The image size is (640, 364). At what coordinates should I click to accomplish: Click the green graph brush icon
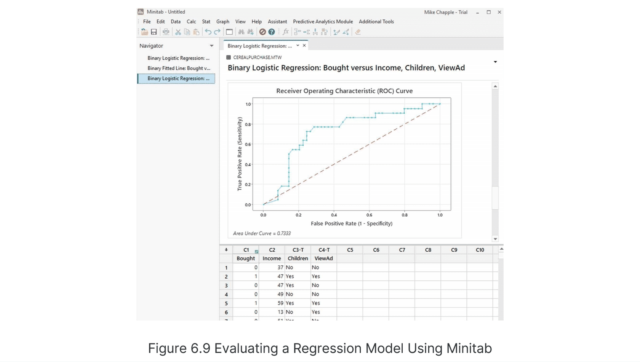pyautogui.click(x=336, y=32)
